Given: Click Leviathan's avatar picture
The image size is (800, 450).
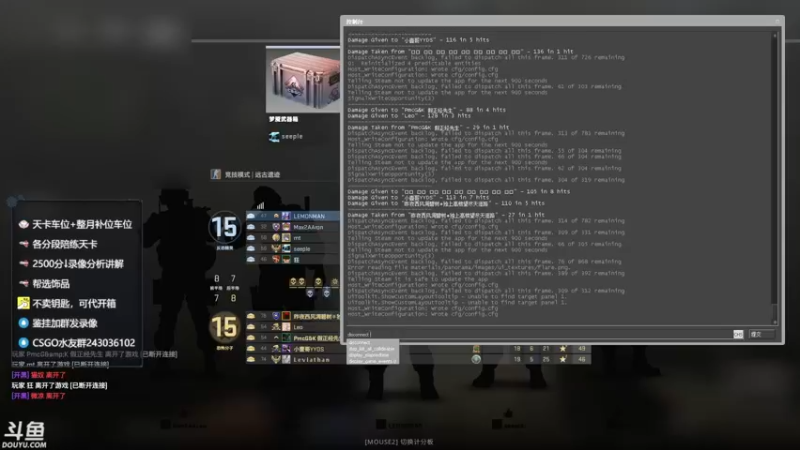Looking at the screenshot, I should click(286, 359).
